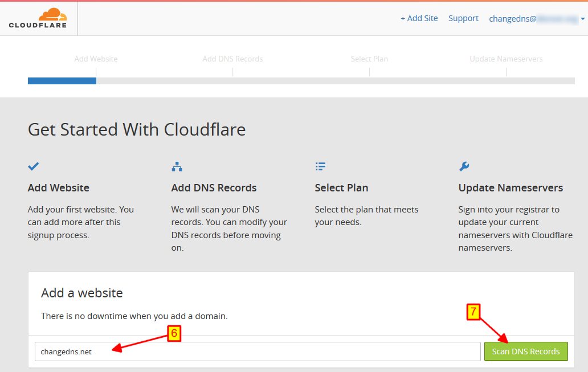Screen dimensions: 588x372
Task: Click the domain input field containing changedns.net
Action: 258,351
